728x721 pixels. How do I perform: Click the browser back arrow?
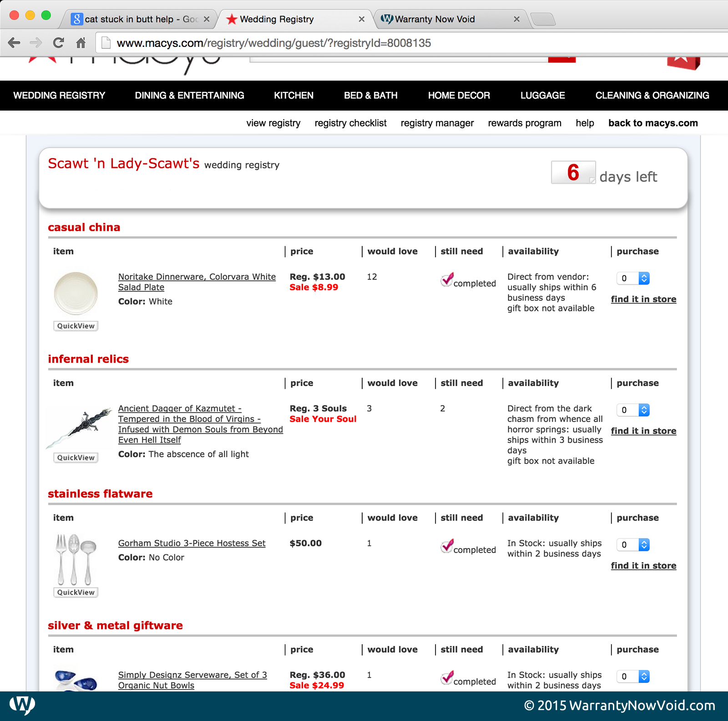[14, 43]
